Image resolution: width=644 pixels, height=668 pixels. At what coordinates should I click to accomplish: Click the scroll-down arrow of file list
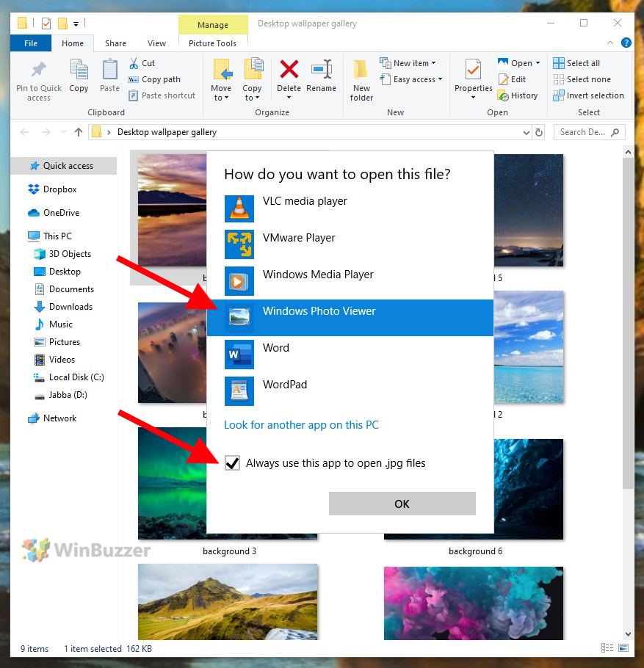click(x=627, y=633)
